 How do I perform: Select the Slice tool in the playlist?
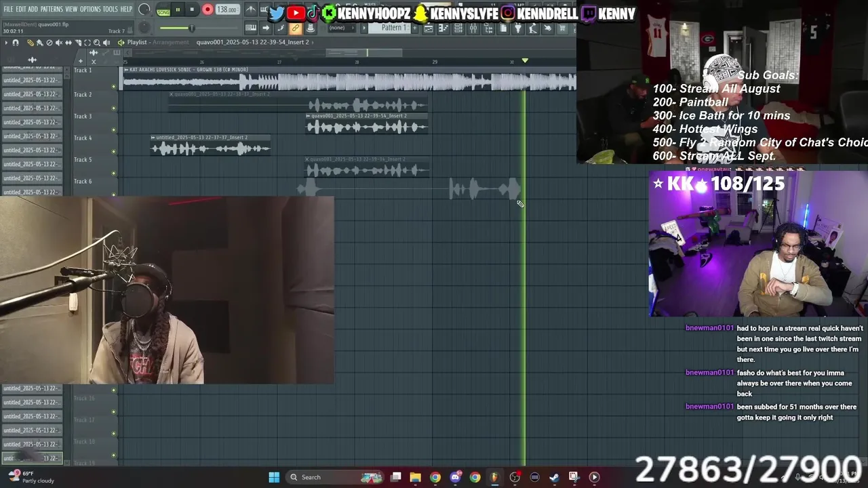coord(78,43)
